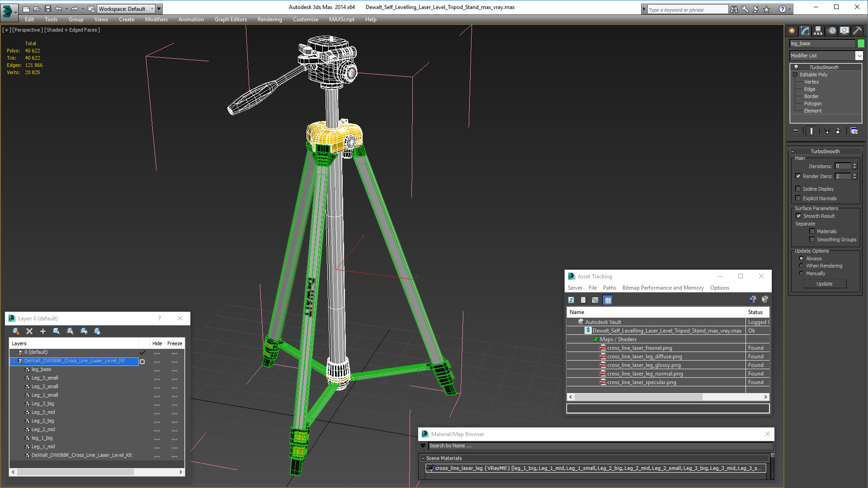This screenshot has width=868, height=488.
Task: Add selected objects to layer plus icon
Action: coord(43,331)
